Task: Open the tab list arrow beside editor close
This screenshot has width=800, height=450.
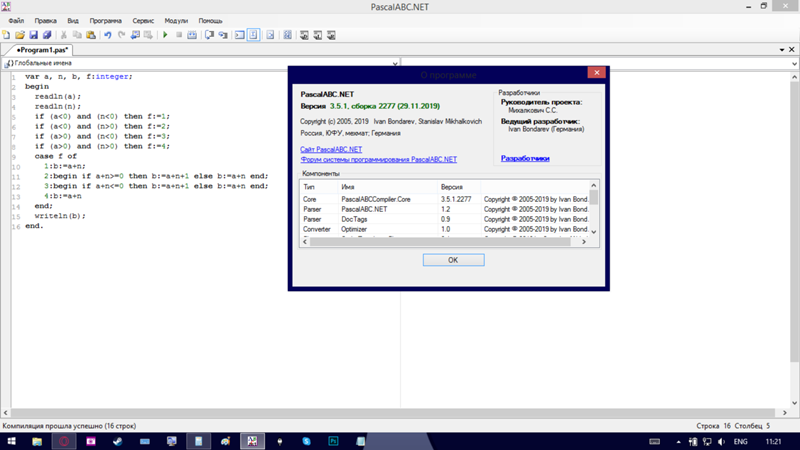Action: (782, 50)
